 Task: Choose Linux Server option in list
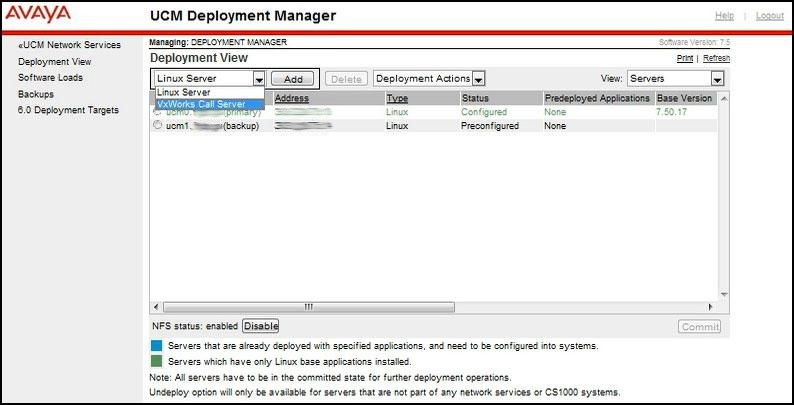pyautogui.click(x=210, y=93)
